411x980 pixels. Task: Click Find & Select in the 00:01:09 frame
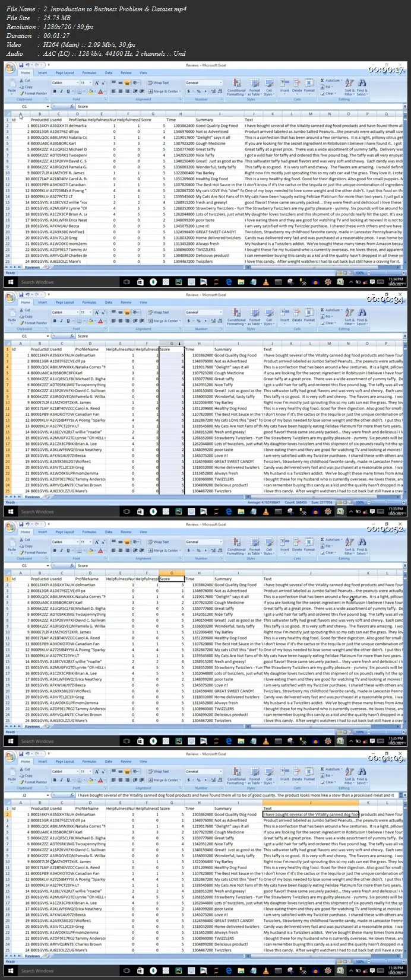(362, 777)
